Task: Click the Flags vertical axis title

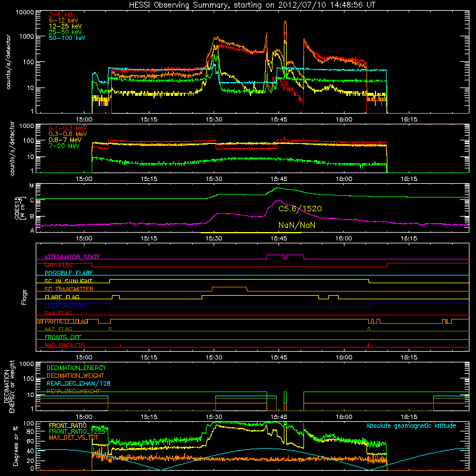Action: click(24, 297)
